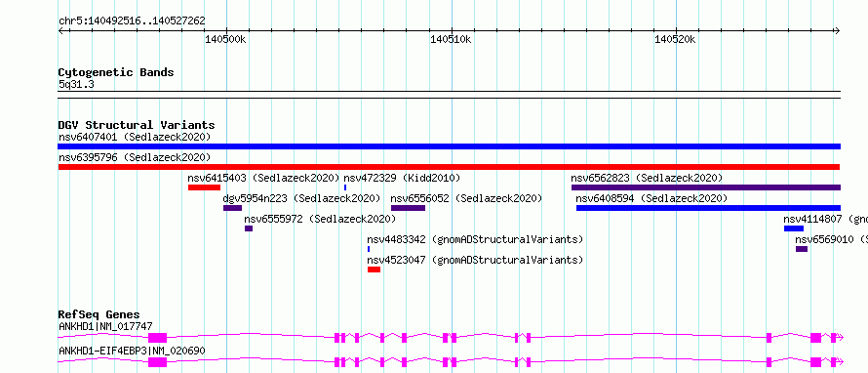Click the Cytogenetic Bands track title
868x373 pixels.
click(x=116, y=72)
